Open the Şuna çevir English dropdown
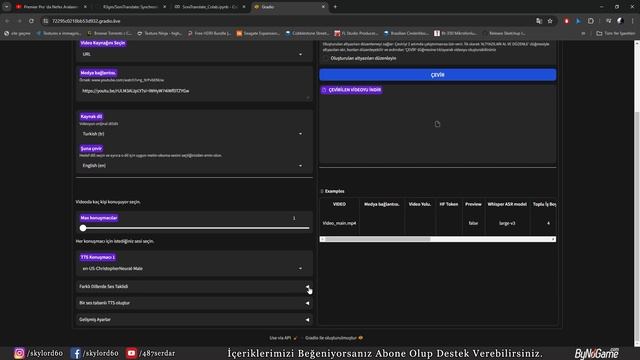Viewport: 640px width, 360px height. (x=193, y=165)
